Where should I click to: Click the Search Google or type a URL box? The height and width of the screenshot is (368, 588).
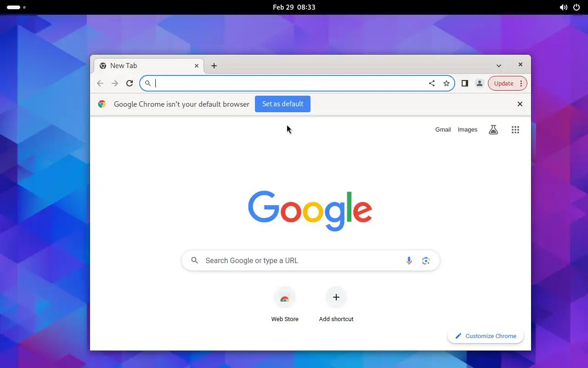311,260
